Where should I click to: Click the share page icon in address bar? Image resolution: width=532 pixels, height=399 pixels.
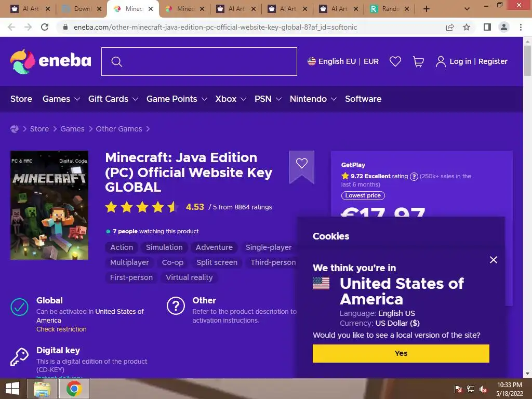pos(450,27)
